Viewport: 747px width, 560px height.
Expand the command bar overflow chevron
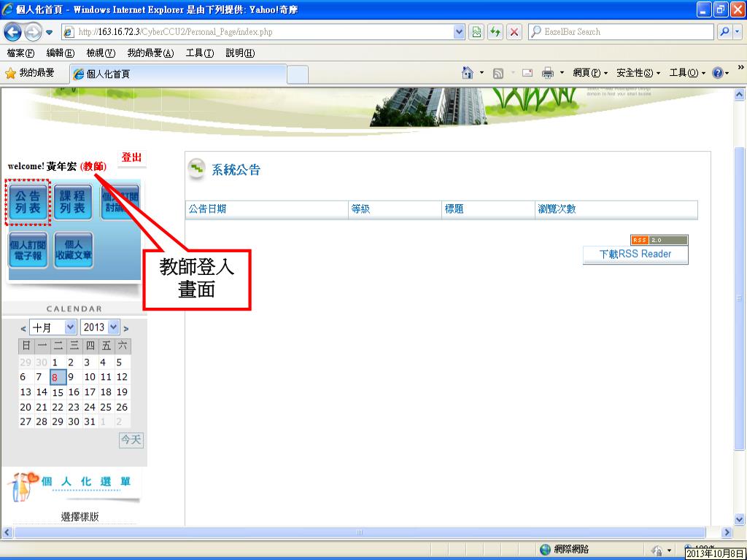click(x=741, y=68)
